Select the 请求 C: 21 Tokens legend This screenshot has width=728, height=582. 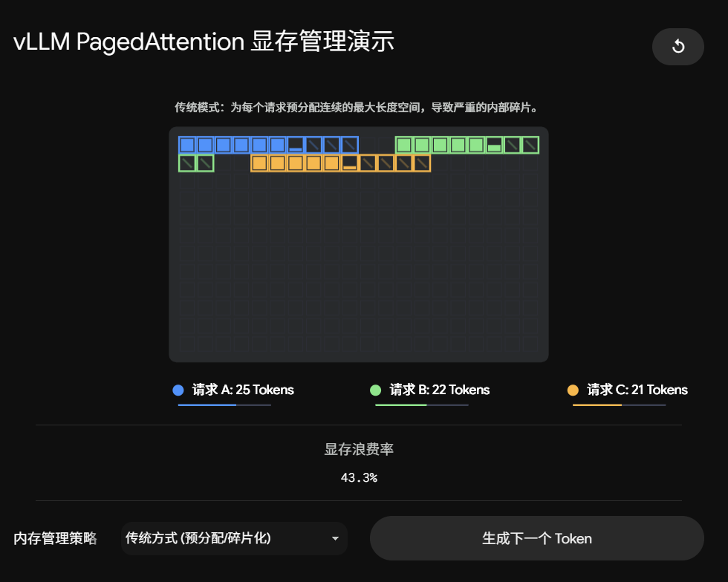click(627, 390)
